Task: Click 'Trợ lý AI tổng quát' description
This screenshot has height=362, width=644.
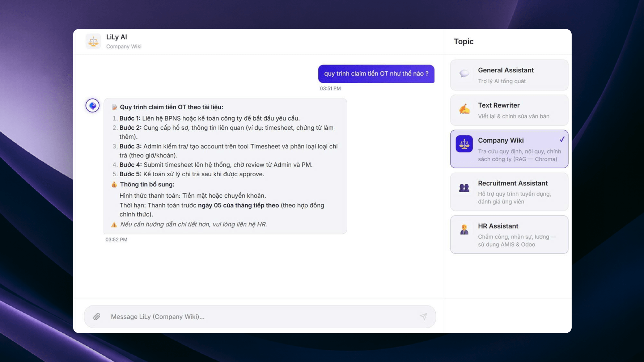Action: point(502,81)
